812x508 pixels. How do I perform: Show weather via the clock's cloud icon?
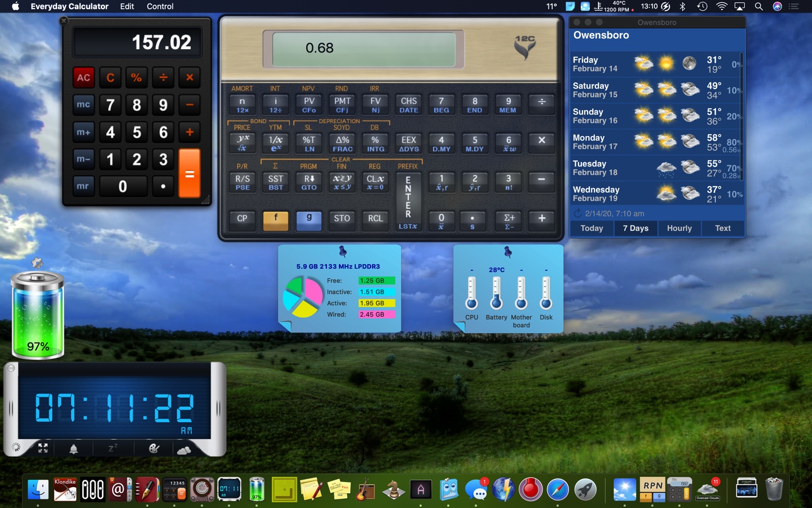click(184, 450)
